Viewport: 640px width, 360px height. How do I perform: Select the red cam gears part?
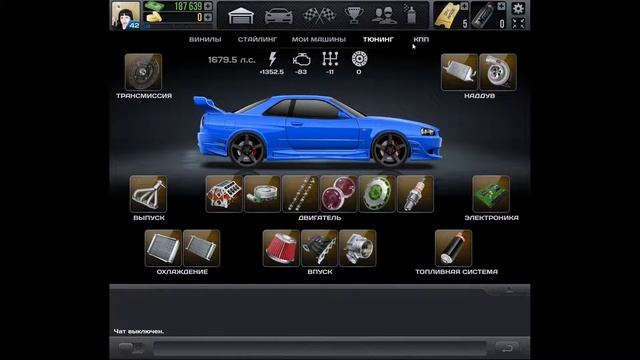(339, 194)
